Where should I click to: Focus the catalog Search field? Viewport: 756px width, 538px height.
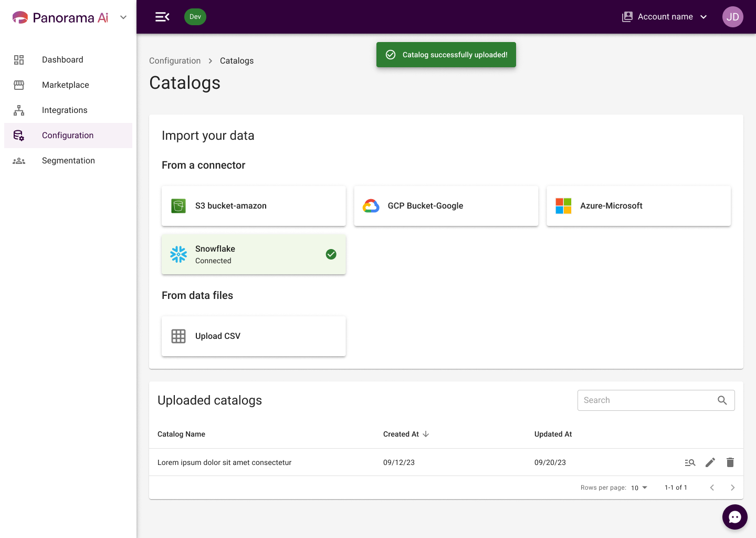pos(656,400)
